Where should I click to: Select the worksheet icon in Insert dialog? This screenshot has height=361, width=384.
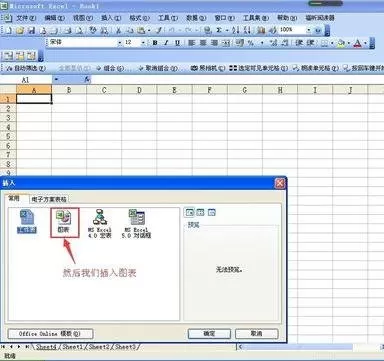click(x=27, y=221)
